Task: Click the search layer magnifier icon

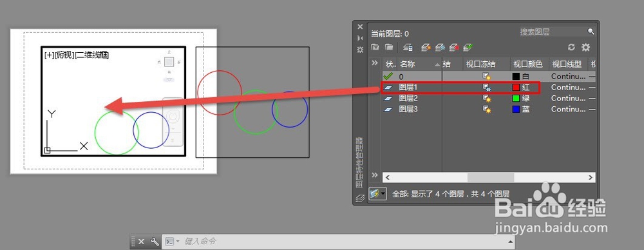Action: [x=591, y=31]
